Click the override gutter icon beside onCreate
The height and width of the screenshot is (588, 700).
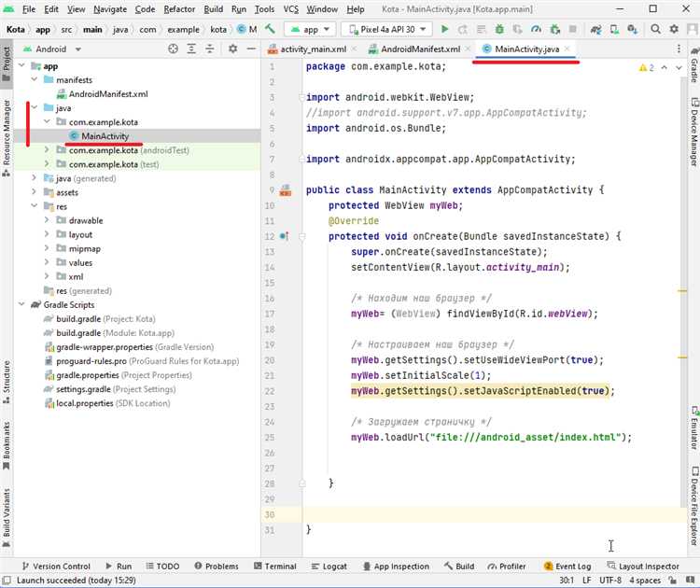285,237
